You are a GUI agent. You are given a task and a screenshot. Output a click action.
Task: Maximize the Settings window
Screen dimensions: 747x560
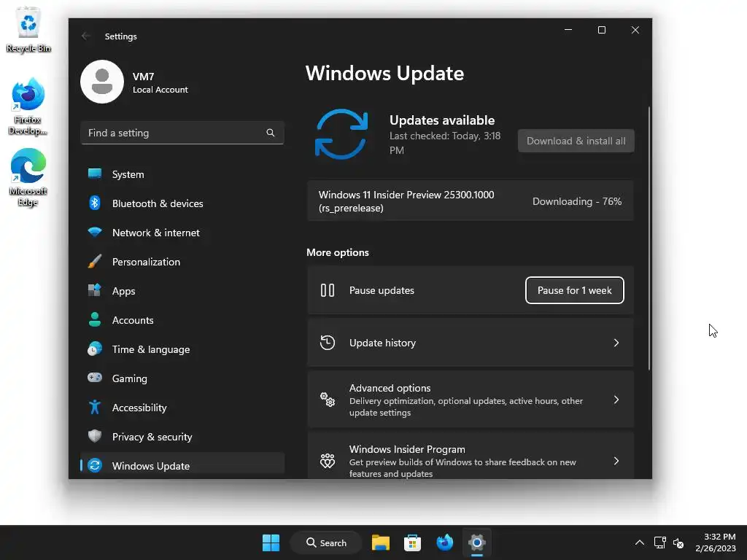pos(602,30)
